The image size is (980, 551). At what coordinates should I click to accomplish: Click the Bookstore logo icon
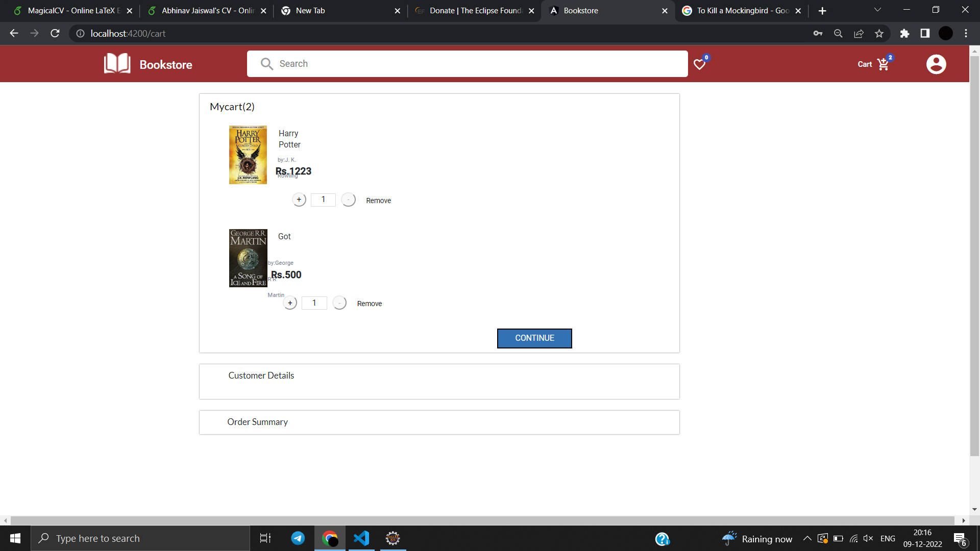click(x=116, y=63)
